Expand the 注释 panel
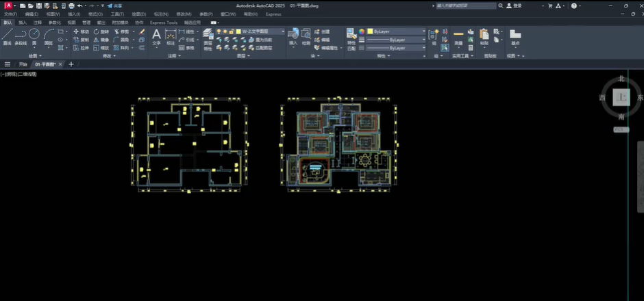Screen dimensions: 644x301 point(174,56)
